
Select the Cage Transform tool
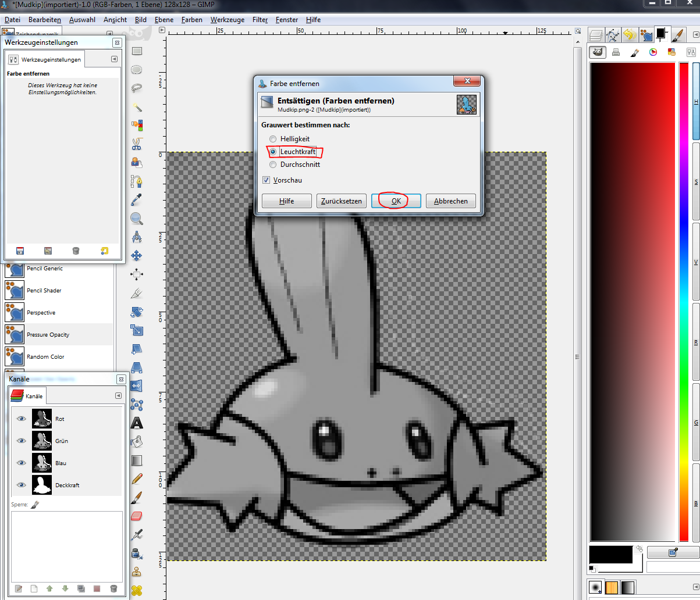pos(137,405)
